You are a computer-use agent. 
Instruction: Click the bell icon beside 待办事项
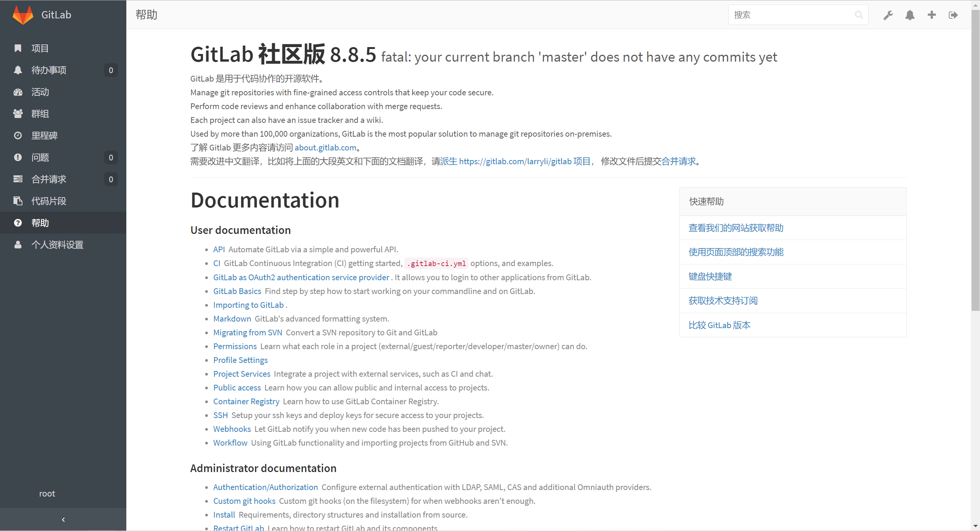point(18,70)
